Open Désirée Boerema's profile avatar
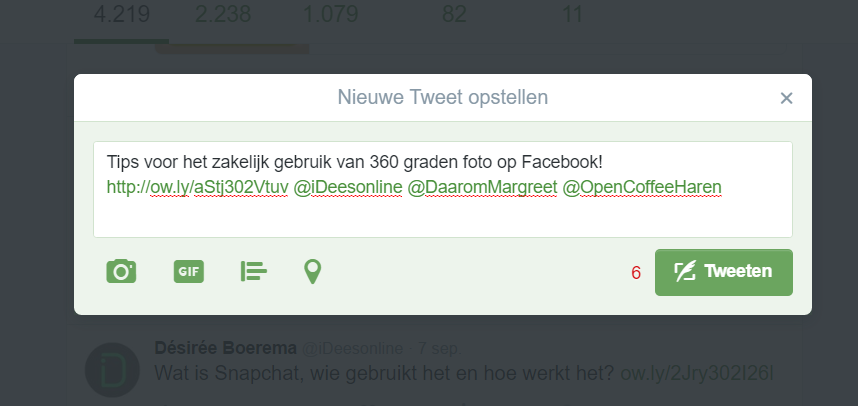 coord(112,370)
